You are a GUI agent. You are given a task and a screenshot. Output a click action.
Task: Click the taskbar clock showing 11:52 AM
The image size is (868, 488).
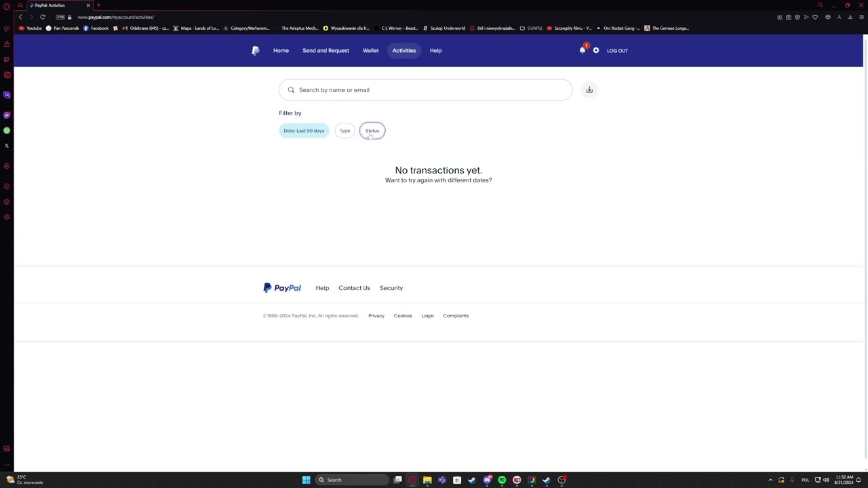tap(845, 480)
